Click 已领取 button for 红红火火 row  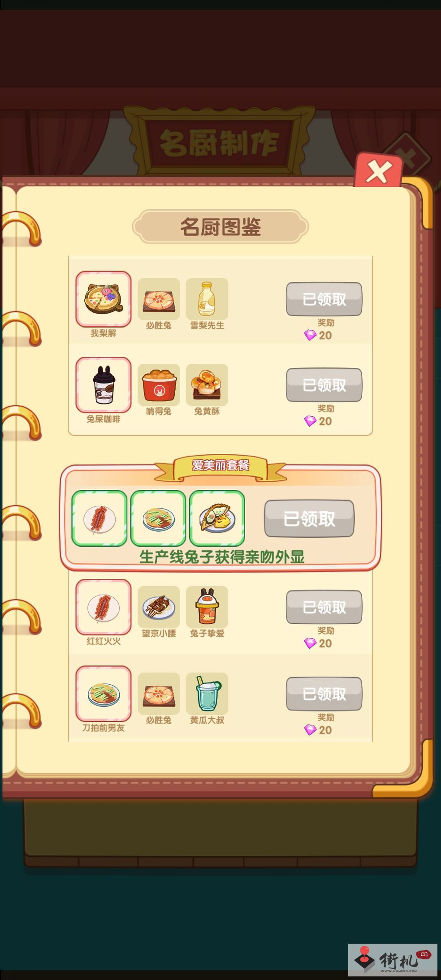click(x=324, y=607)
